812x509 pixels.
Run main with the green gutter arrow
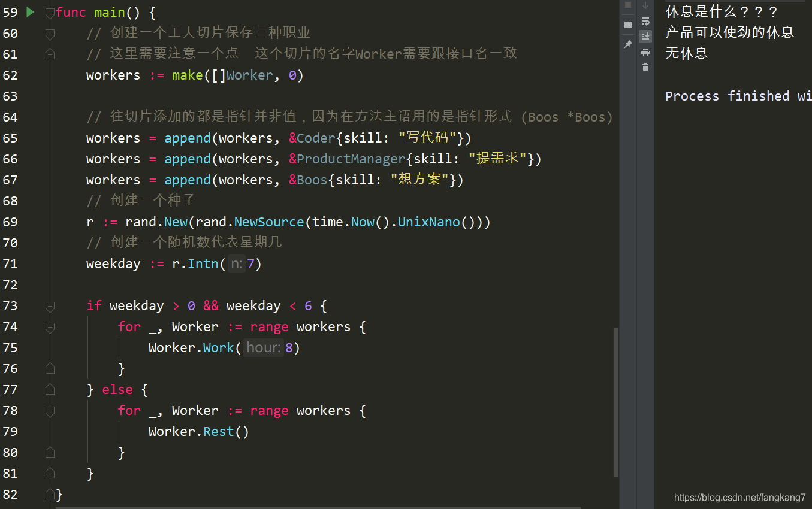pos(31,12)
